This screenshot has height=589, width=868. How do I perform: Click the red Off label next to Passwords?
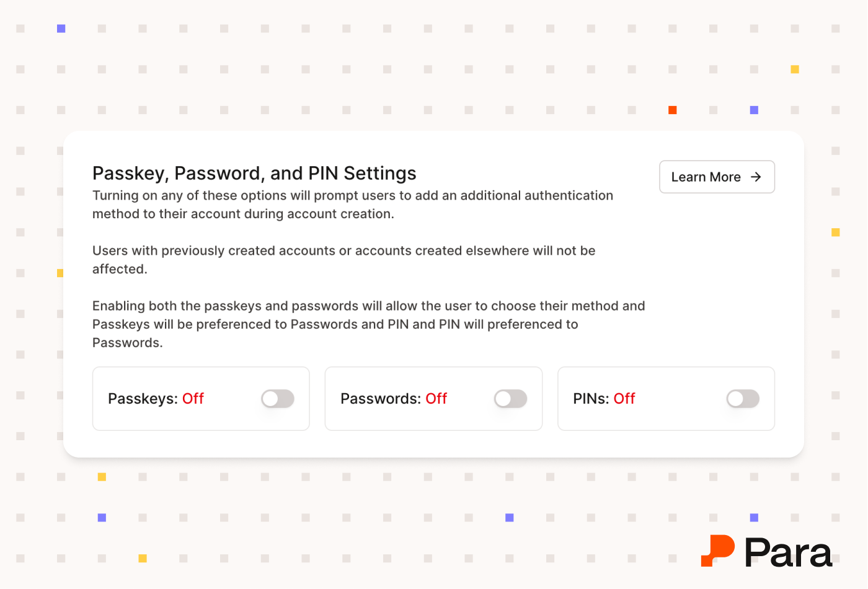coord(436,399)
